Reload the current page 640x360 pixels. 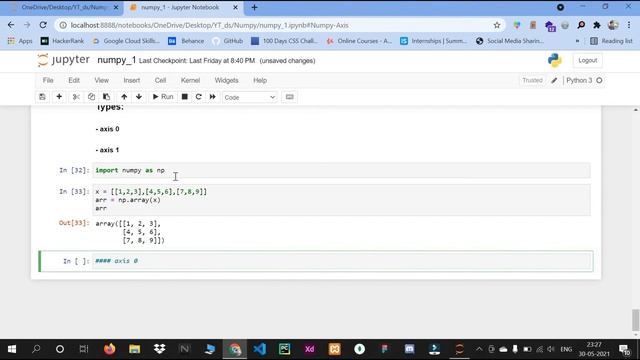(x=43, y=25)
